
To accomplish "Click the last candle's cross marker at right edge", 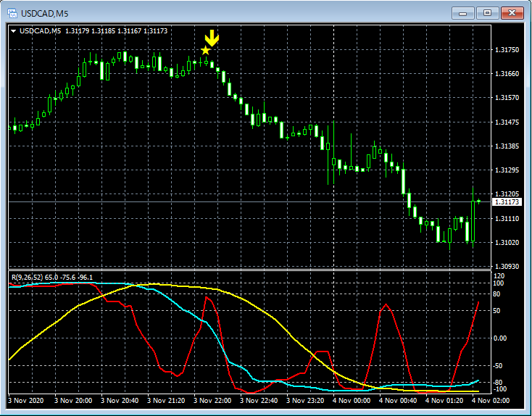I will point(478,201).
